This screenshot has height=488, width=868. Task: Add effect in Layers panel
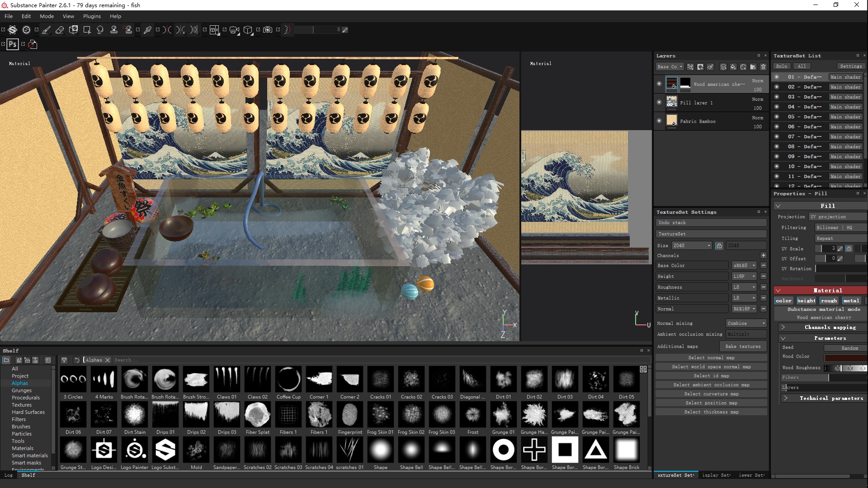tap(690, 67)
